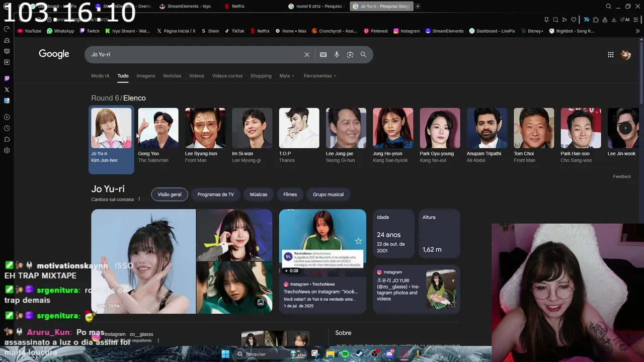Select the Grupo musical chip
The height and width of the screenshot is (362, 644).
[x=328, y=195]
